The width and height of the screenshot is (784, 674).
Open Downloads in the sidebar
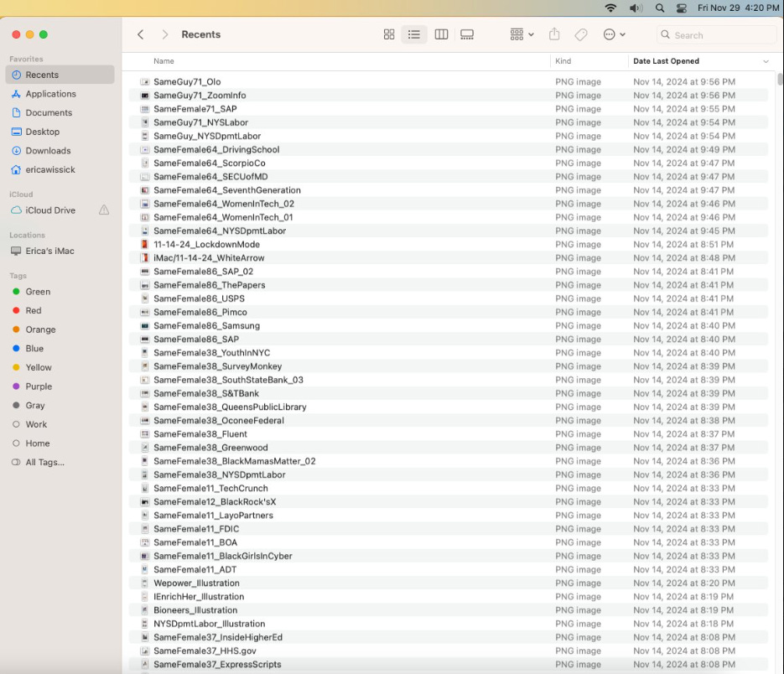coord(60,151)
